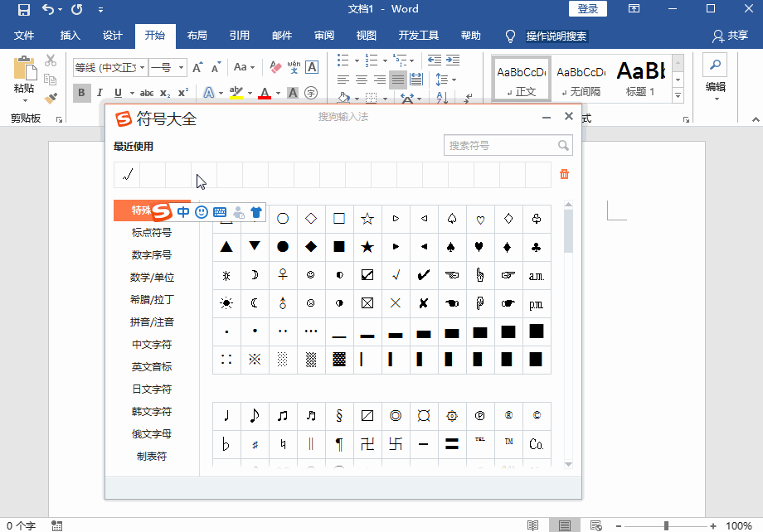Open the font color dropdown arrow
The image size is (763, 532).
pyautogui.click(x=278, y=92)
